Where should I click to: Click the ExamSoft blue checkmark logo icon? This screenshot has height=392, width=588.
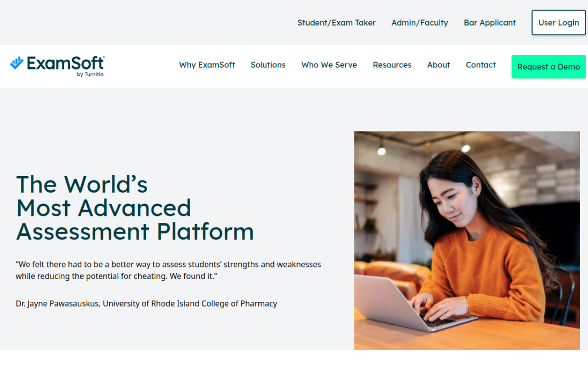click(17, 63)
